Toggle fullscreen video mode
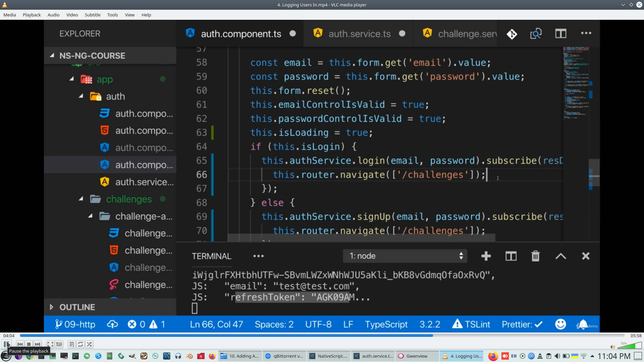Screen dimensions: 644x362 (50, 344)
